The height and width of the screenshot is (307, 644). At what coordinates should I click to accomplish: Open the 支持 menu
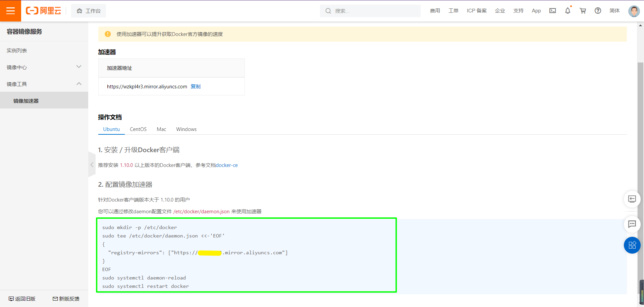coord(518,11)
